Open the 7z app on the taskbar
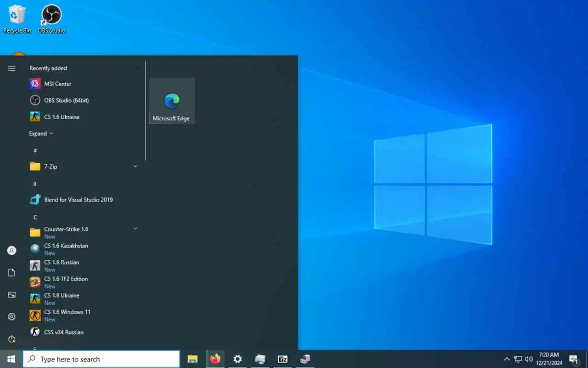This screenshot has width=588, height=368. coord(283,359)
